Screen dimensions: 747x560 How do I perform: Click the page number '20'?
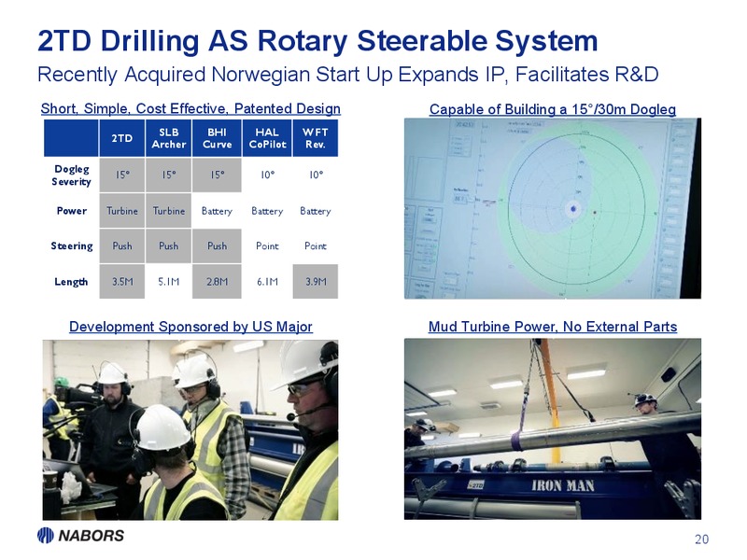pyautogui.click(x=702, y=539)
